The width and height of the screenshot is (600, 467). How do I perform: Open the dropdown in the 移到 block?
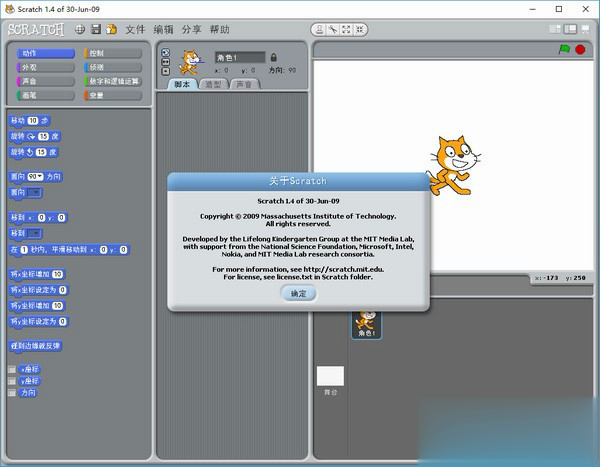(33, 233)
